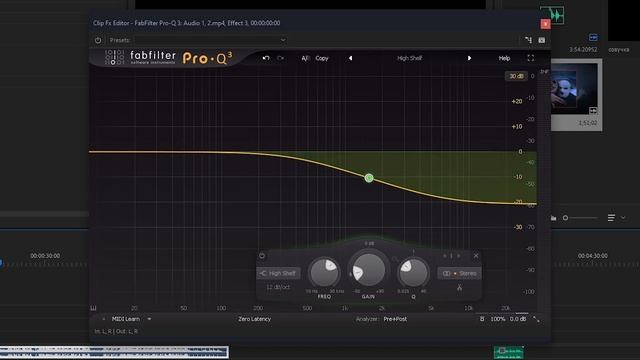Select the previous band arrow in band panel

pos(444,256)
